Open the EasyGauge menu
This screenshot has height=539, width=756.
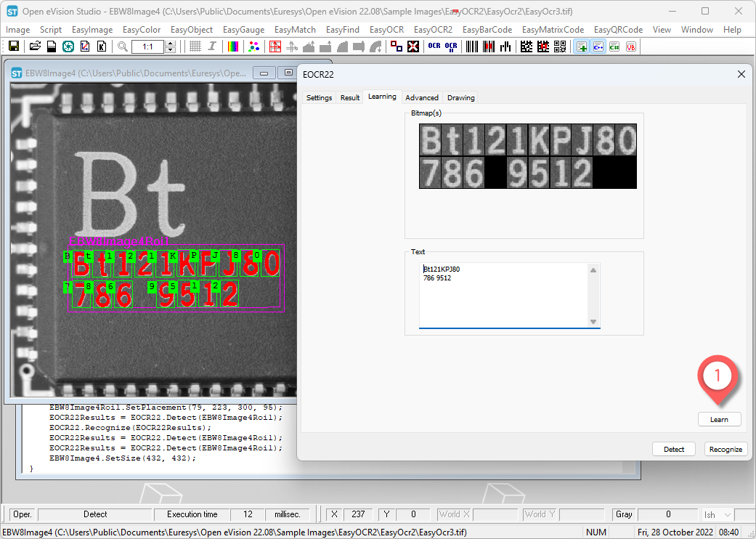[243, 30]
